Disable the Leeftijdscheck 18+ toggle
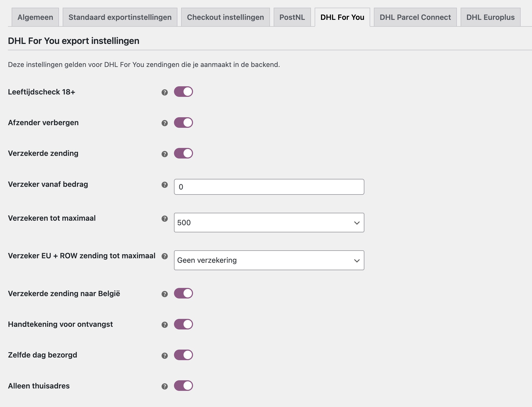This screenshot has width=532, height=407. (x=184, y=92)
